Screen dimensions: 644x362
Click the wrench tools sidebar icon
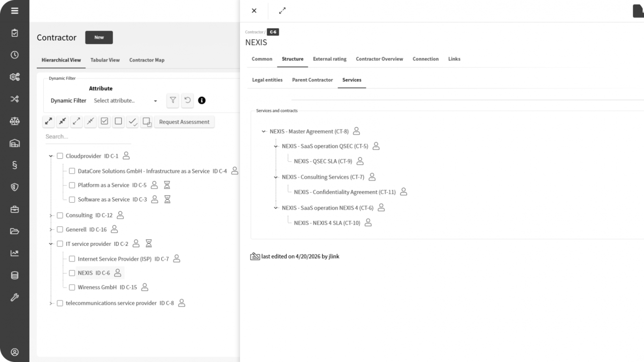[x=15, y=297]
